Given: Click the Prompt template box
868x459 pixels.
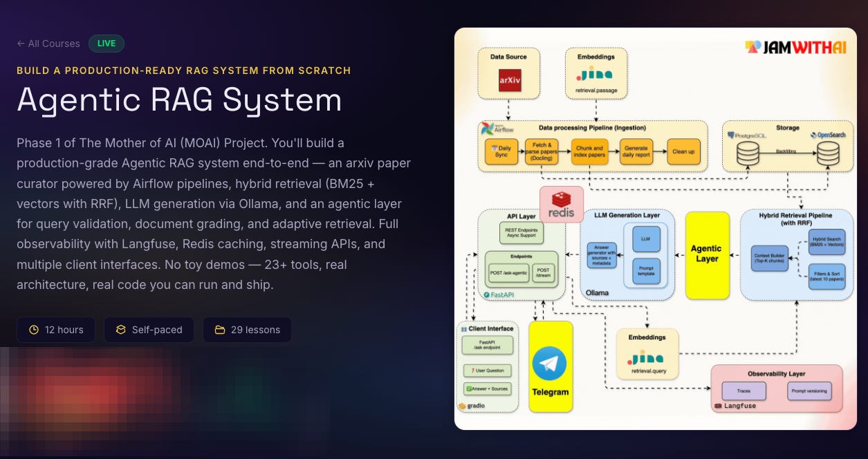Looking at the screenshot, I should pos(646,270).
